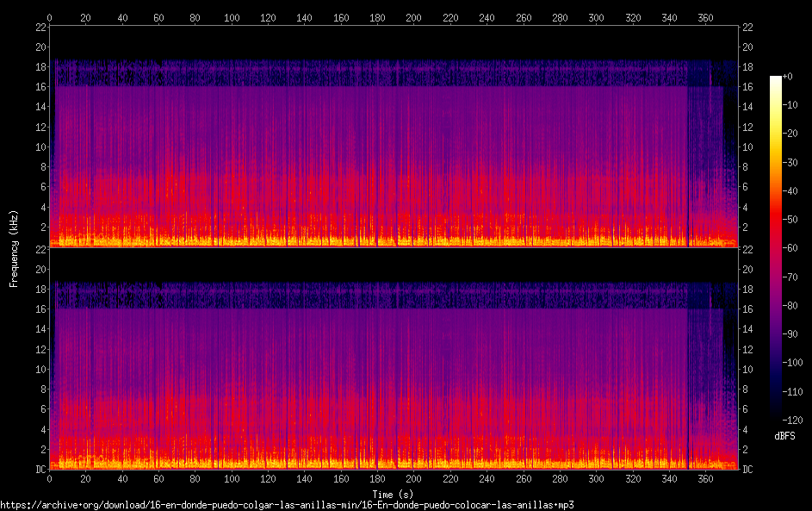Click the archive.org mp3 URL text
The height and width of the screenshot is (511, 812).
tap(287, 505)
